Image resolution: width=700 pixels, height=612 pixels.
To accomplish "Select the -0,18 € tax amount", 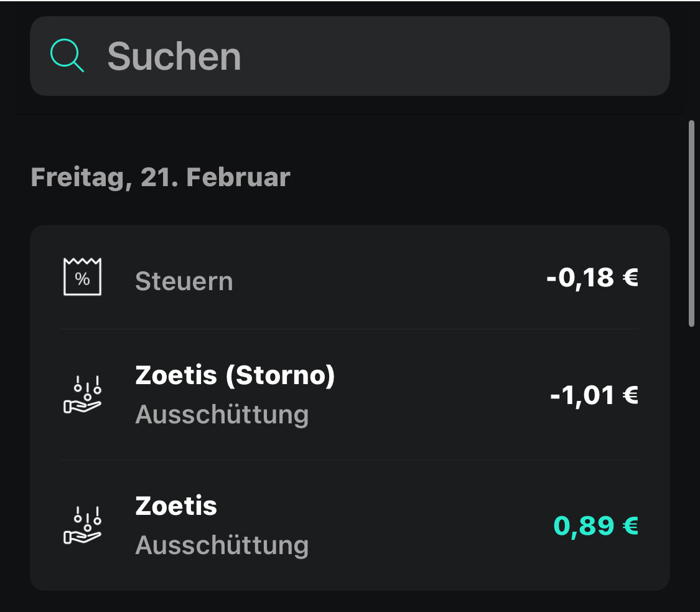I will tap(592, 278).
